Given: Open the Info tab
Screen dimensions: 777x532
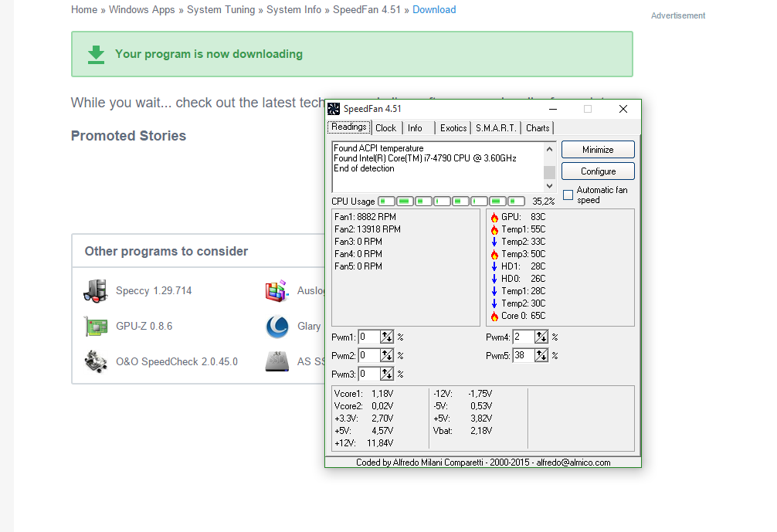Looking at the screenshot, I should [x=416, y=128].
